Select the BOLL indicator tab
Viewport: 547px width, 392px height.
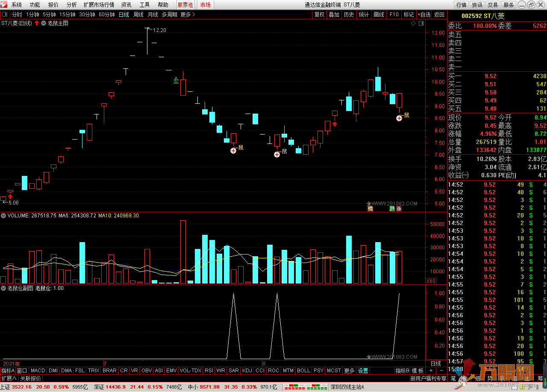[x=303, y=371]
